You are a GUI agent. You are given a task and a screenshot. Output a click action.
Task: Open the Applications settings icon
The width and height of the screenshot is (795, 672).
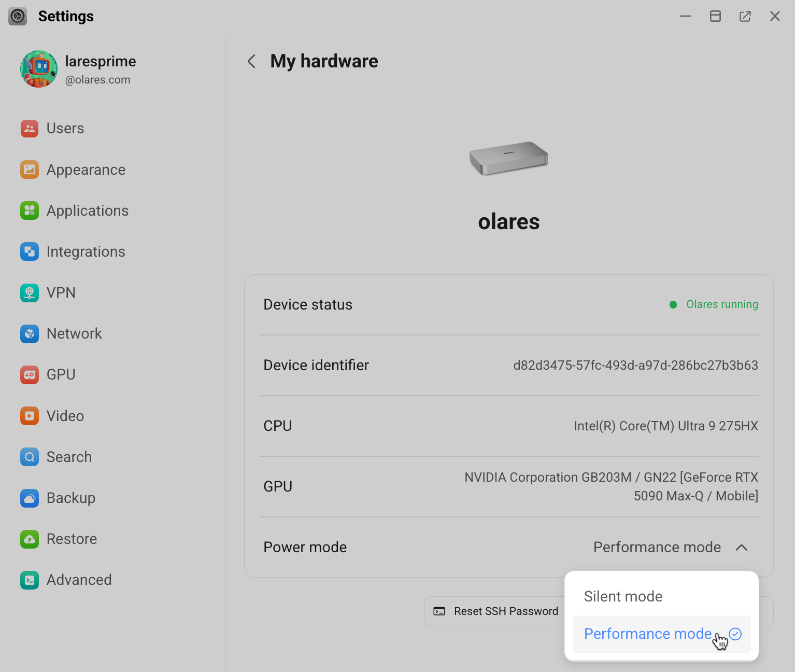[x=30, y=211]
